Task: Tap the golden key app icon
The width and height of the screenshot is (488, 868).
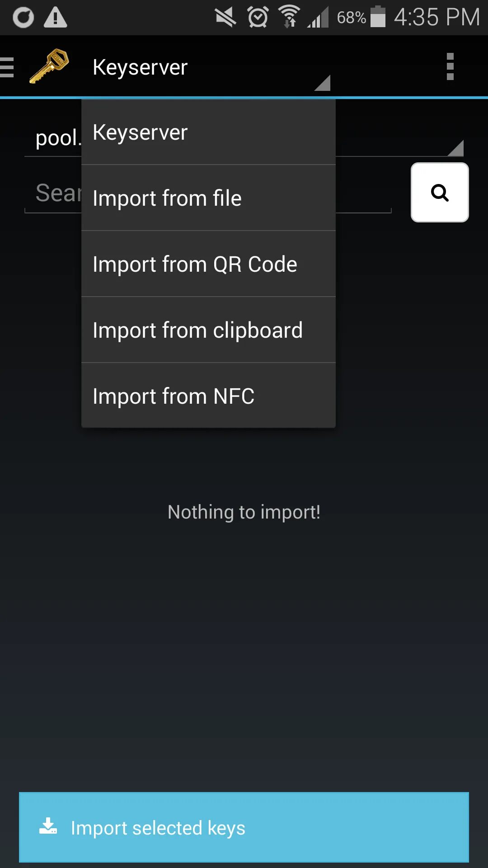Action: click(x=49, y=66)
